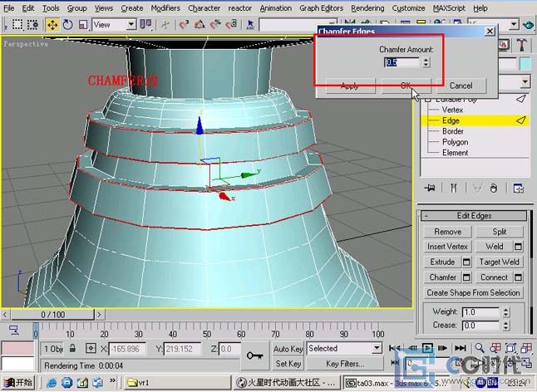Open the File menu
Screen dimensions: 537x392
pos(8,7)
